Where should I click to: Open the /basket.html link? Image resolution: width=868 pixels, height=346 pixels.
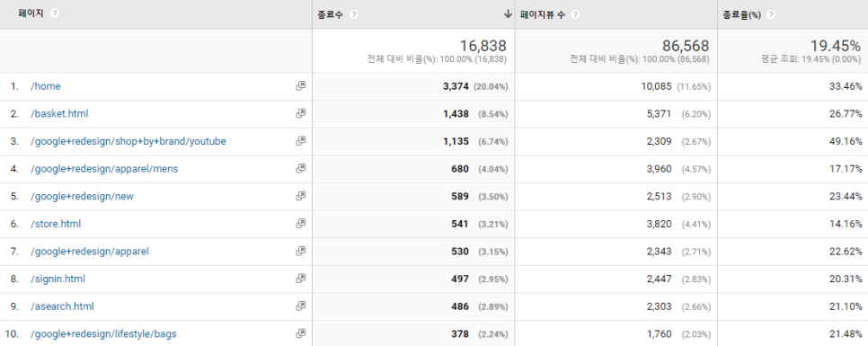[x=59, y=113]
